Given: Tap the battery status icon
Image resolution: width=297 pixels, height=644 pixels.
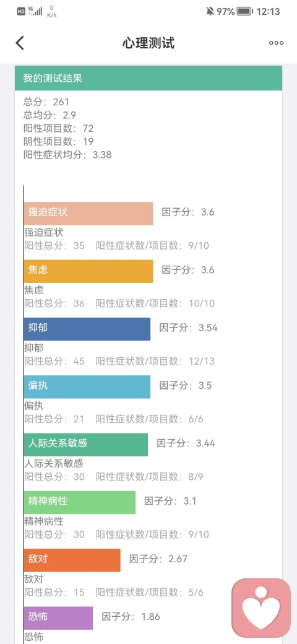Looking at the screenshot, I should click(245, 12).
